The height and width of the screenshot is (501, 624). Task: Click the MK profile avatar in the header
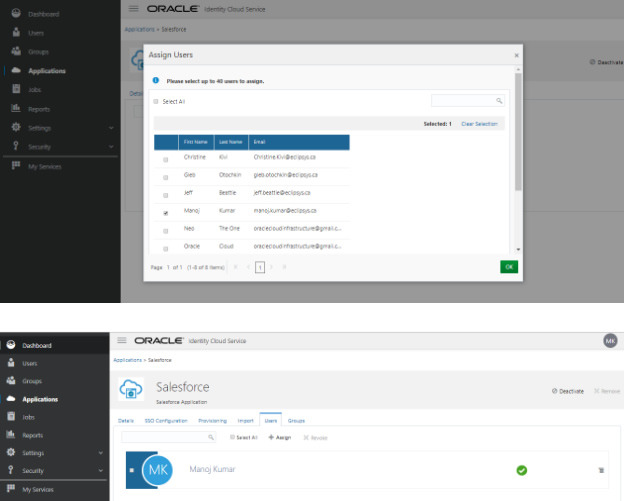pos(610,341)
